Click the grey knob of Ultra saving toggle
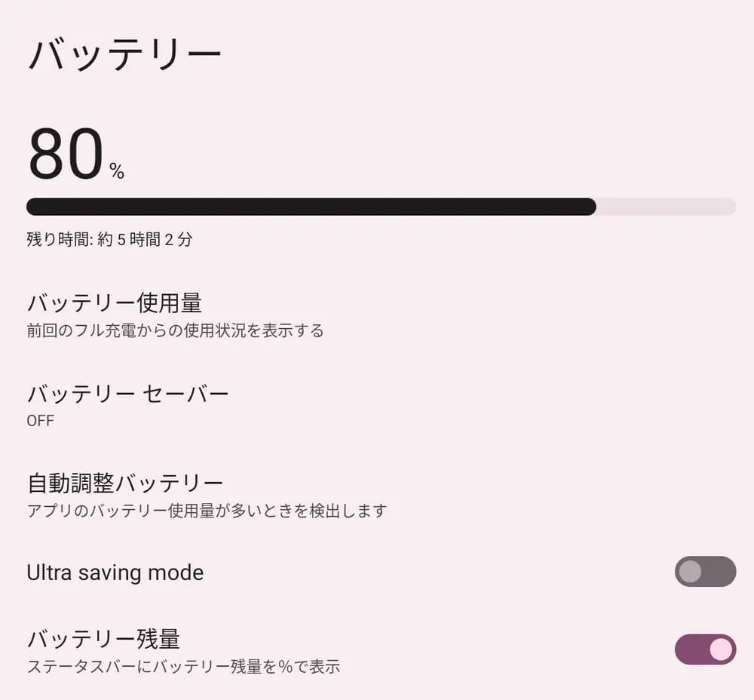 point(690,572)
